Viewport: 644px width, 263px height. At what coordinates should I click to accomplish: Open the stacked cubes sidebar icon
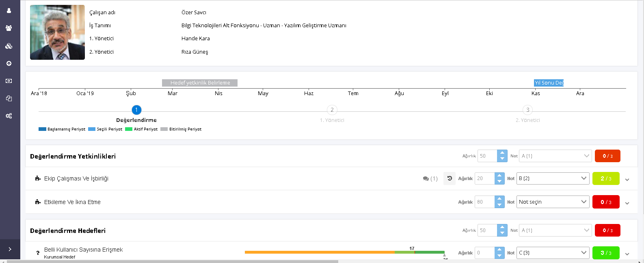(x=9, y=46)
